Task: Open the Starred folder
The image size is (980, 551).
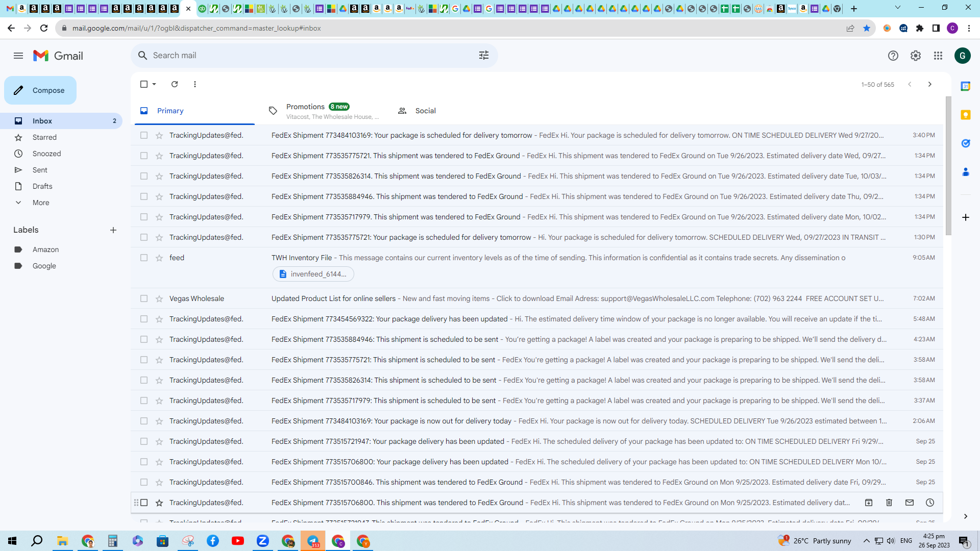Action: click(x=61, y=137)
